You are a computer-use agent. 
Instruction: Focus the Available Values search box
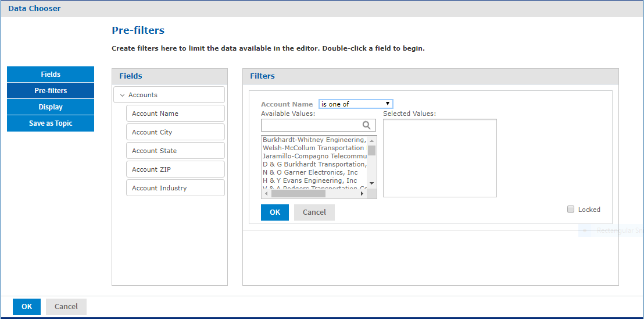pyautogui.click(x=319, y=125)
